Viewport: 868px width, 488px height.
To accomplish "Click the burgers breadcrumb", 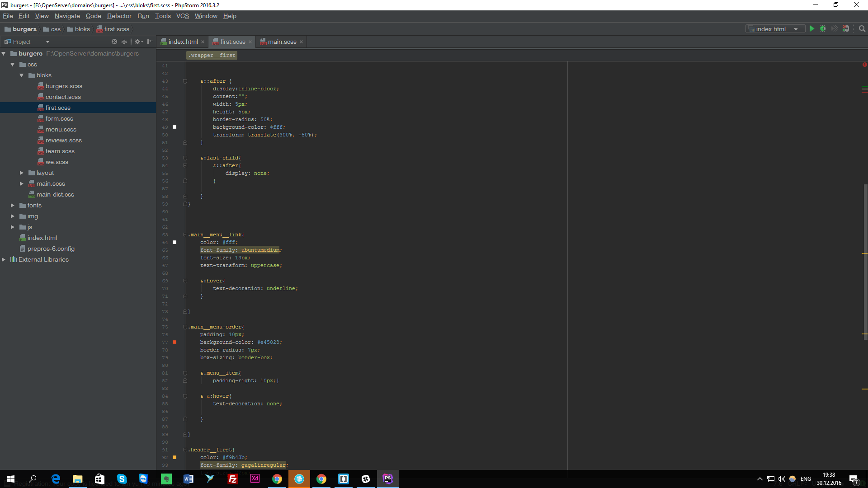I will (x=20, y=29).
